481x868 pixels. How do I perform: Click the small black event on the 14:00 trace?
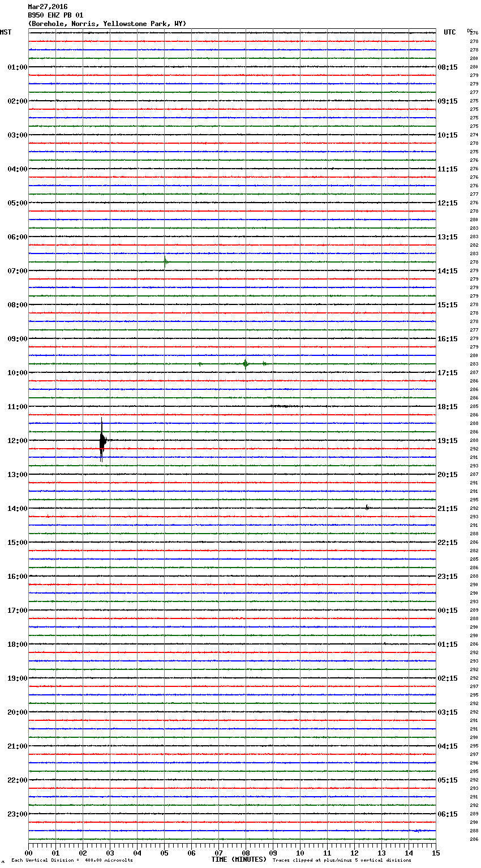[x=367, y=508]
